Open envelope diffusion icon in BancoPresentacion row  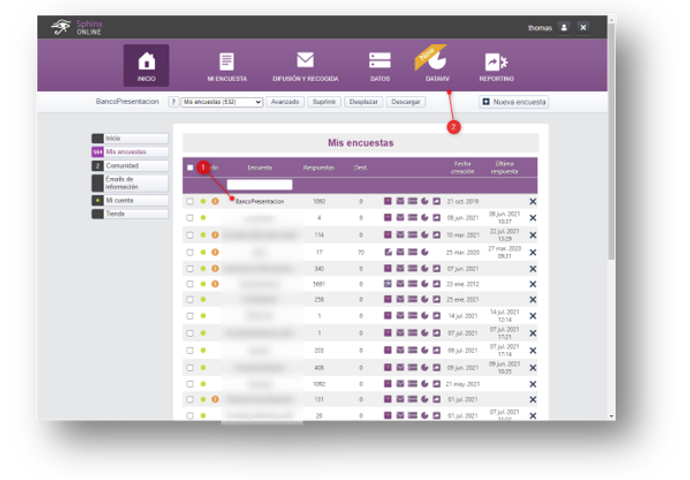pos(400,201)
